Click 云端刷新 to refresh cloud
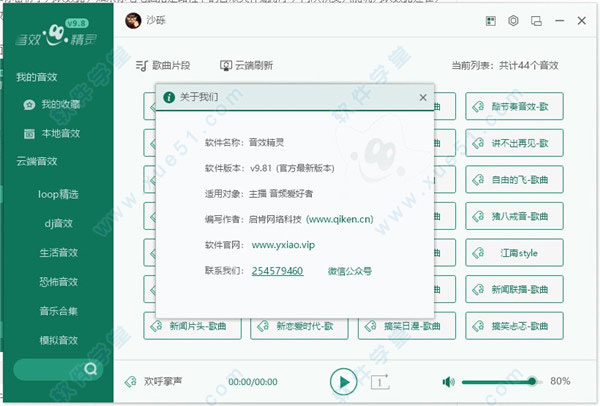The width and height of the screenshot is (600, 406). coord(246,65)
